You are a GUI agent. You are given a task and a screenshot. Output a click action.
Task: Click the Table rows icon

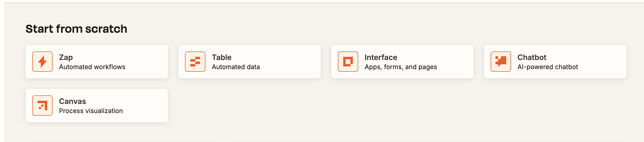point(195,62)
